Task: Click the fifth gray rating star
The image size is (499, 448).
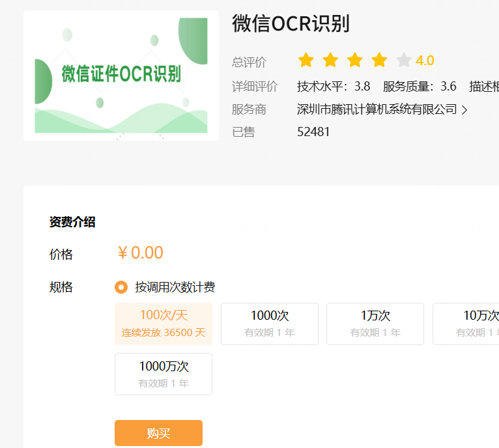Action: [x=404, y=60]
